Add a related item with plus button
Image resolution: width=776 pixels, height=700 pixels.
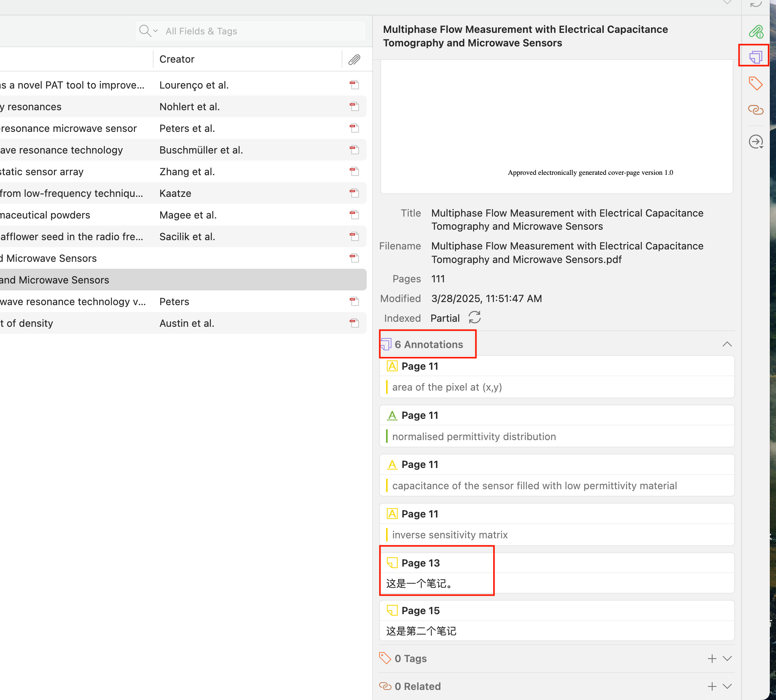[x=712, y=686]
